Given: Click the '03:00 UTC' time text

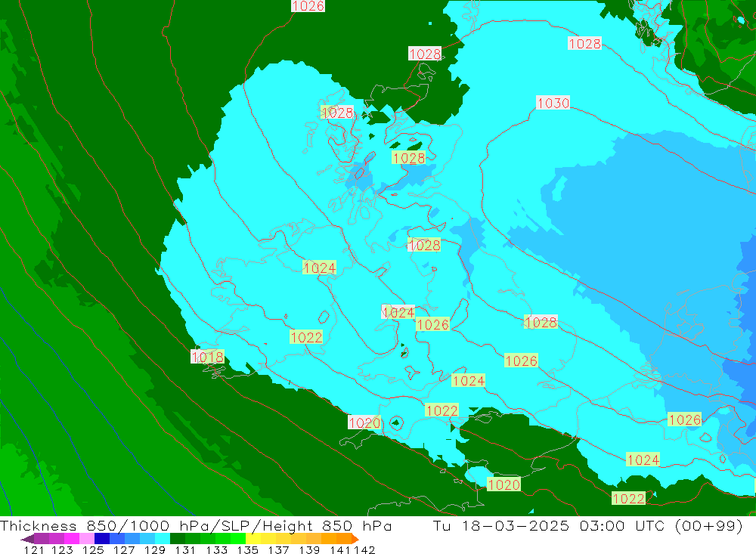Looking at the screenshot, I should point(622,526).
